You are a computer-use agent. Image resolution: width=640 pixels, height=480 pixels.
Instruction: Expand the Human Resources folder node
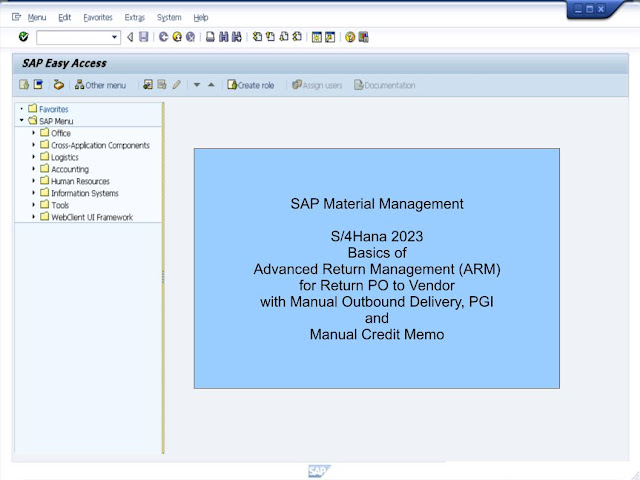(x=33, y=180)
